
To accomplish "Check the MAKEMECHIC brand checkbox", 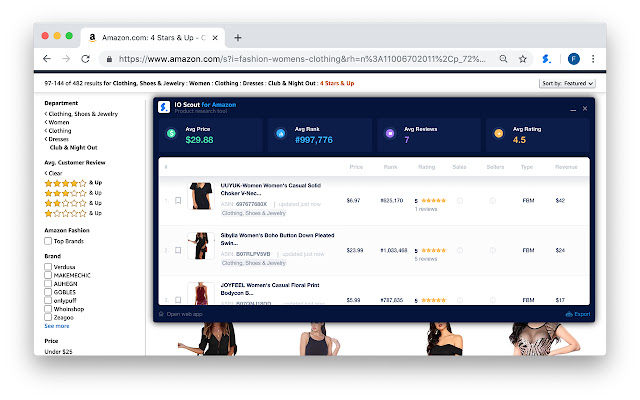I will tap(48, 275).
